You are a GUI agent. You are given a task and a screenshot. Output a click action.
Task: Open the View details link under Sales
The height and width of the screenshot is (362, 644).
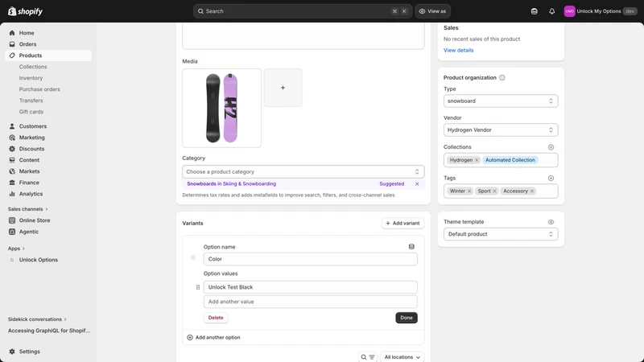458,50
